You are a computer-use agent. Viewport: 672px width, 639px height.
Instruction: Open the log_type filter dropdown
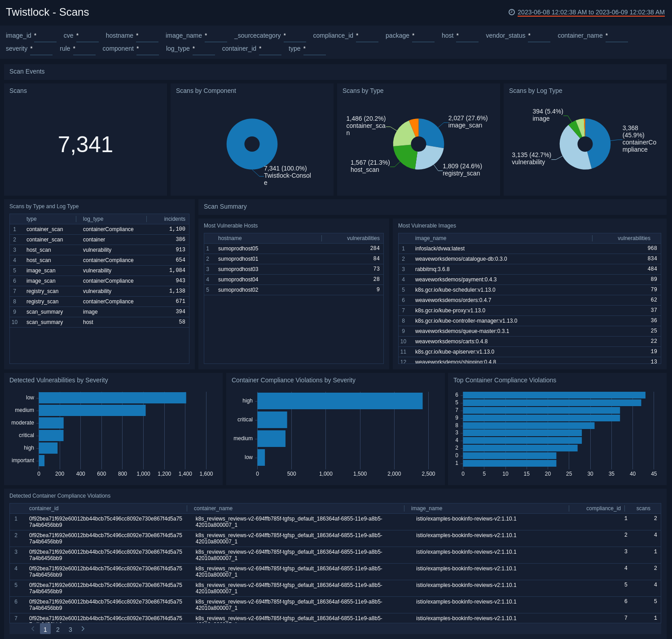pyautogui.click(x=204, y=50)
